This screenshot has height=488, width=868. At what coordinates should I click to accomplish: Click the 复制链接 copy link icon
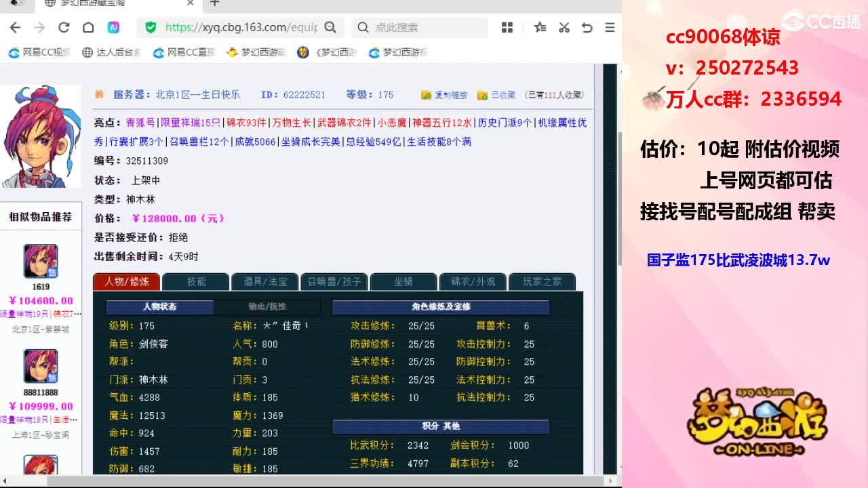[427, 95]
